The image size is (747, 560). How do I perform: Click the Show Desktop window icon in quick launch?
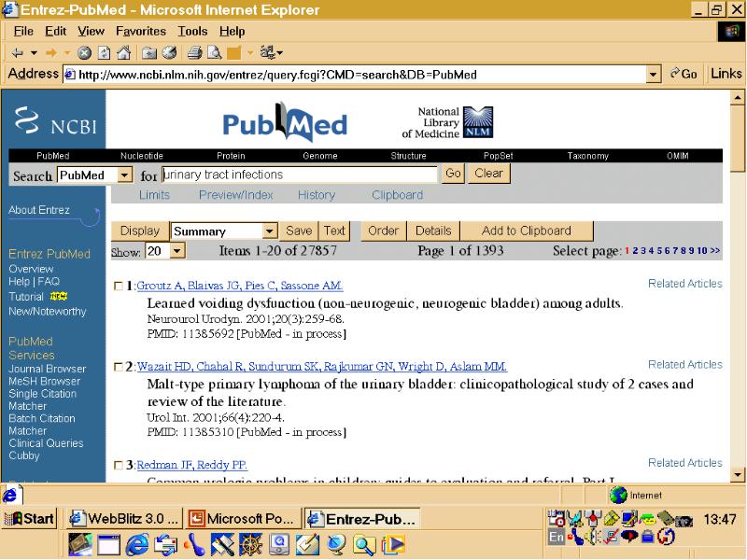108,544
